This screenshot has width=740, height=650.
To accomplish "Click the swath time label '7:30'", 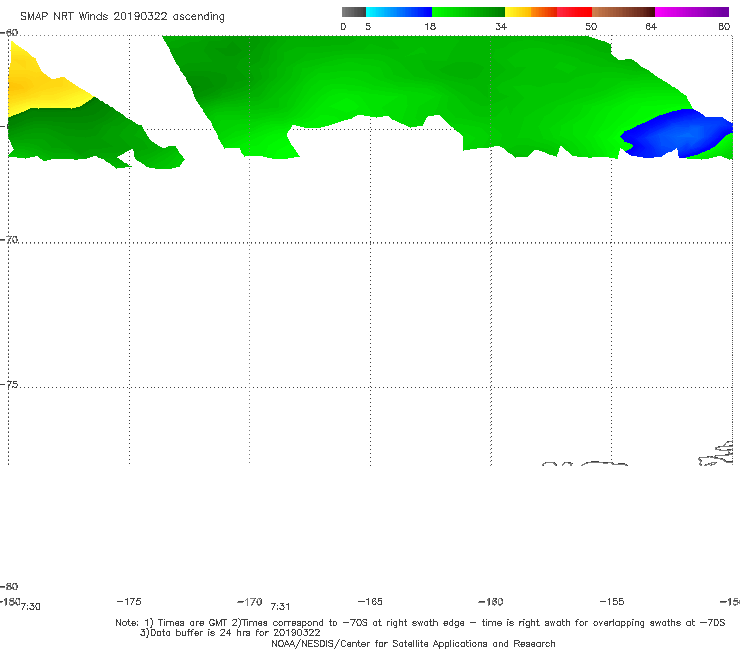I will click(x=31, y=607).
